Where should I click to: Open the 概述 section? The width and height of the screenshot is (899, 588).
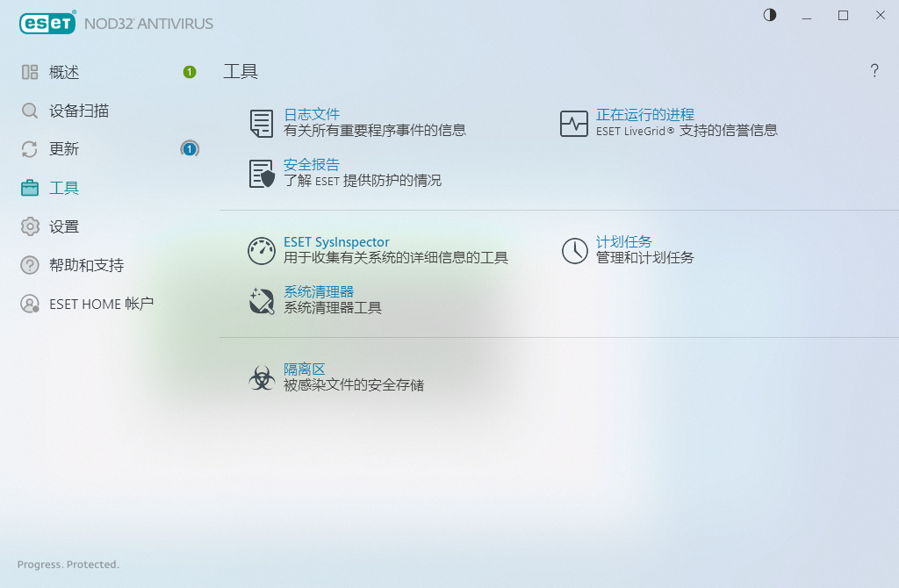tap(64, 72)
